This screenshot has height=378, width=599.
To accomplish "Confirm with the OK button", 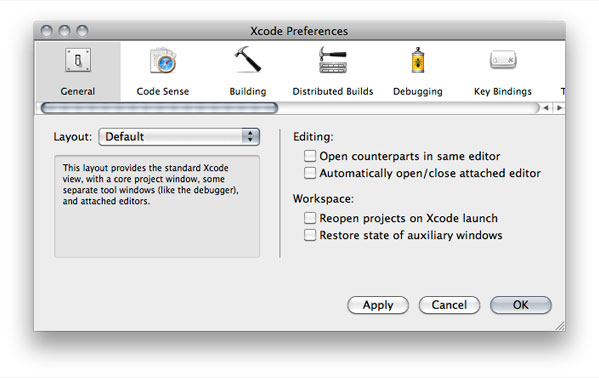I will [x=521, y=305].
